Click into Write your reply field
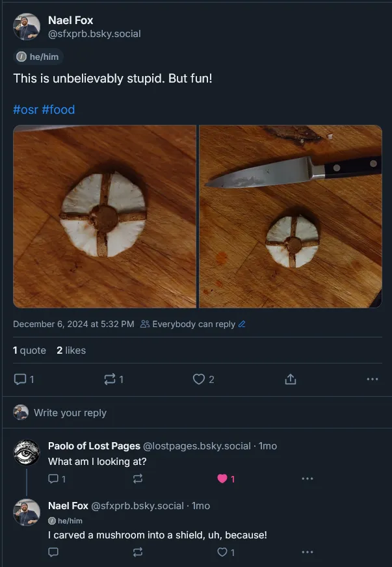Screen dimensions: 392x567 pyautogui.click(x=70, y=413)
